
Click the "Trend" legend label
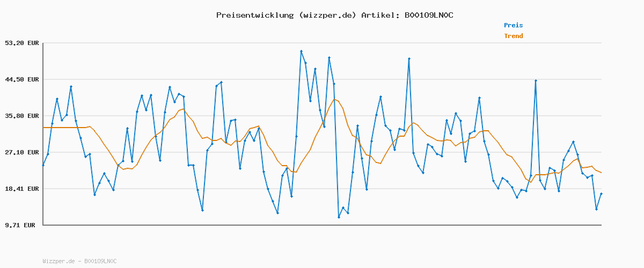pos(513,36)
